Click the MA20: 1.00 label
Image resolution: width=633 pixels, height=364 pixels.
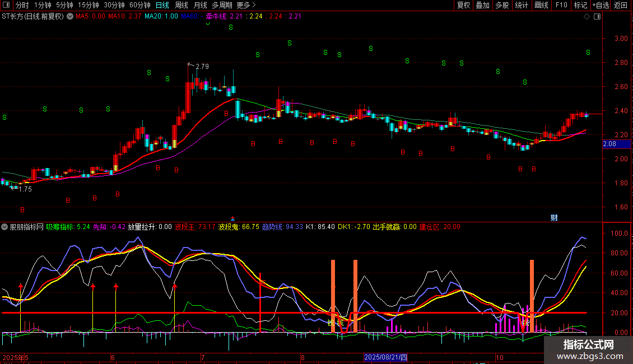[x=161, y=17]
